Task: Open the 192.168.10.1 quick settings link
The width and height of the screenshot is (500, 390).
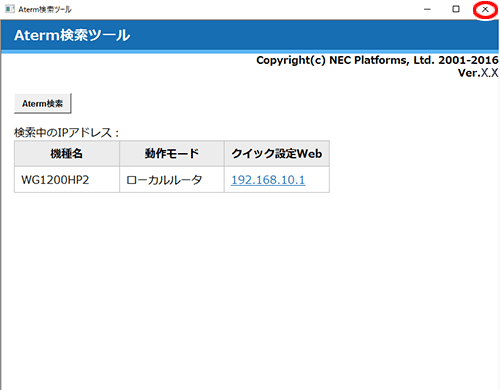Action: pos(268,180)
